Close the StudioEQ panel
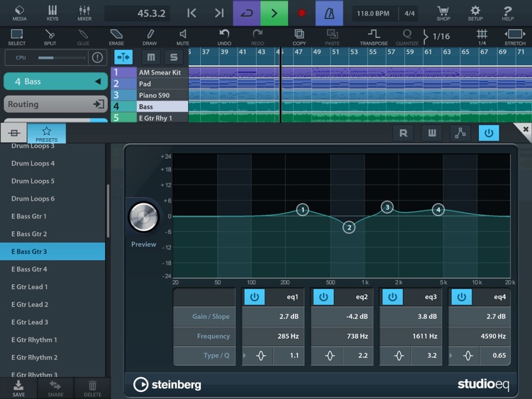 click(x=525, y=129)
